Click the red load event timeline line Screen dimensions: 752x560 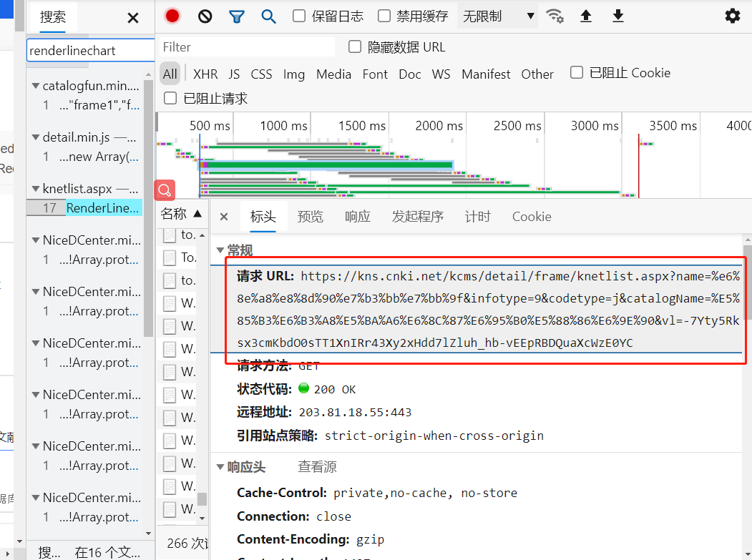638,165
